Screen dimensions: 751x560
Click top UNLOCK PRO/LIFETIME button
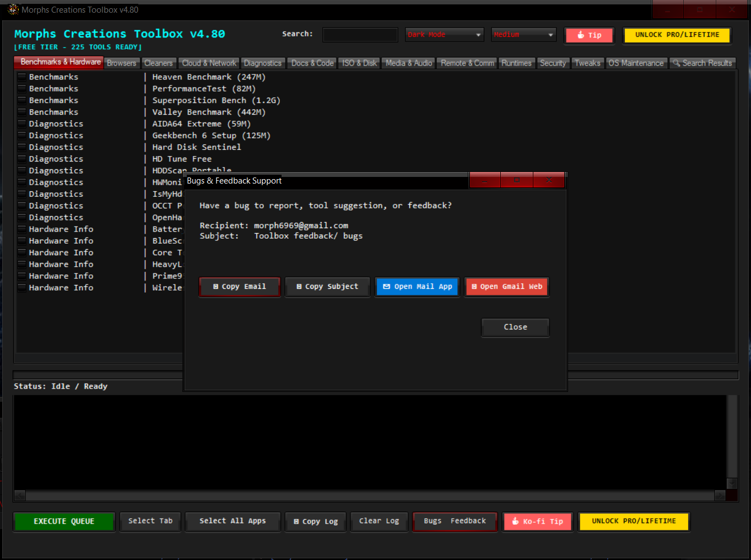[x=677, y=35]
